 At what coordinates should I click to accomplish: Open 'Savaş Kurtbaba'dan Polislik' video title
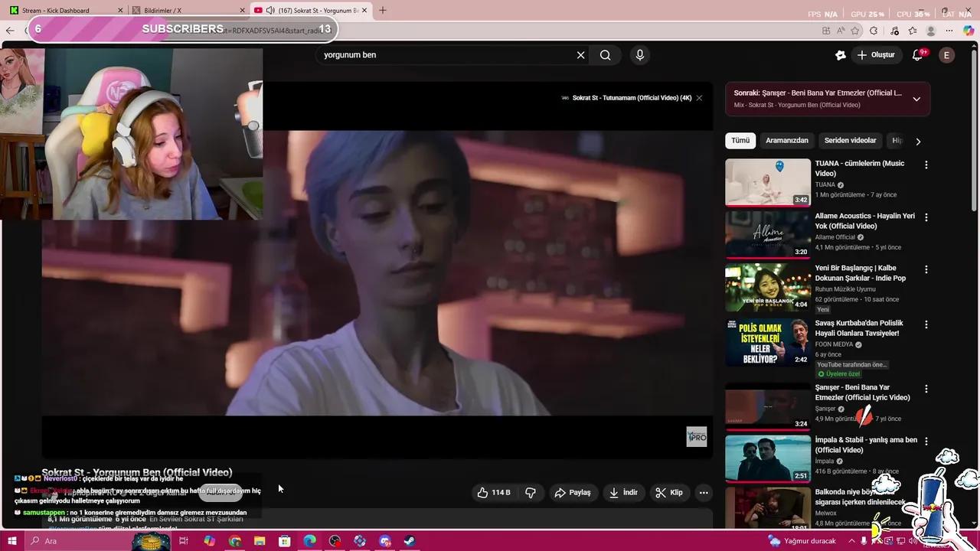pos(859,328)
